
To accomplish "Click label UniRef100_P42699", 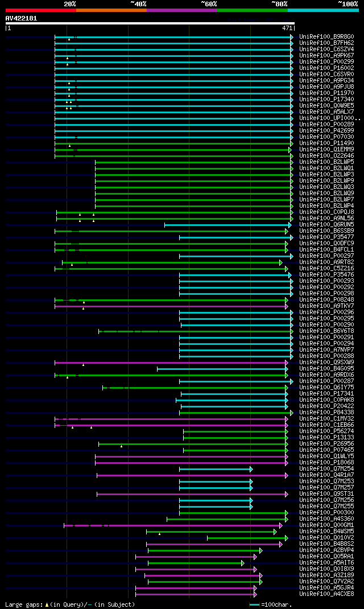I will point(326,130).
